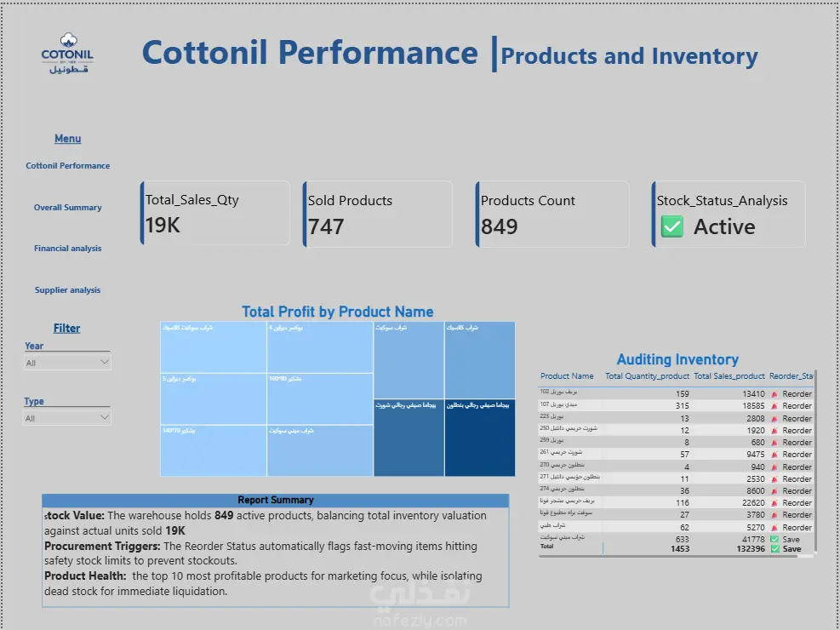Navigate to the Supplier analysis page
The height and width of the screenshot is (630, 840).
67,289
